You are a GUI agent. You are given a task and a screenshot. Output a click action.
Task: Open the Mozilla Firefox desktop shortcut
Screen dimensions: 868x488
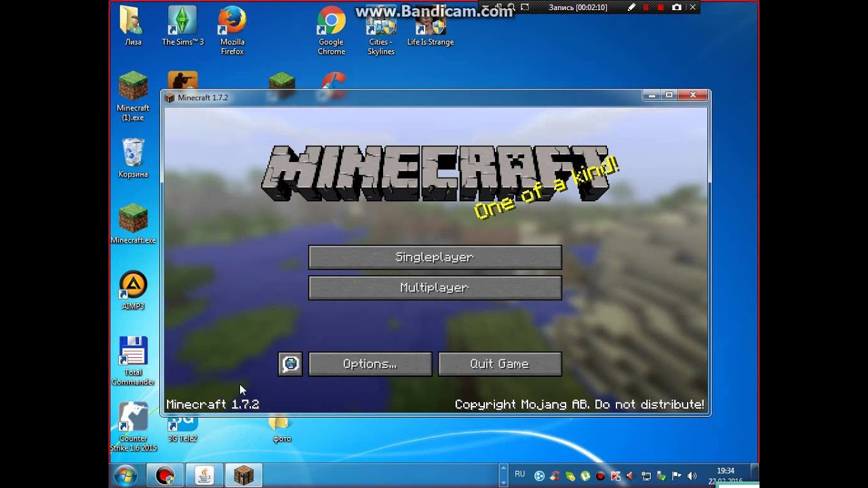(x=232, y=30)
